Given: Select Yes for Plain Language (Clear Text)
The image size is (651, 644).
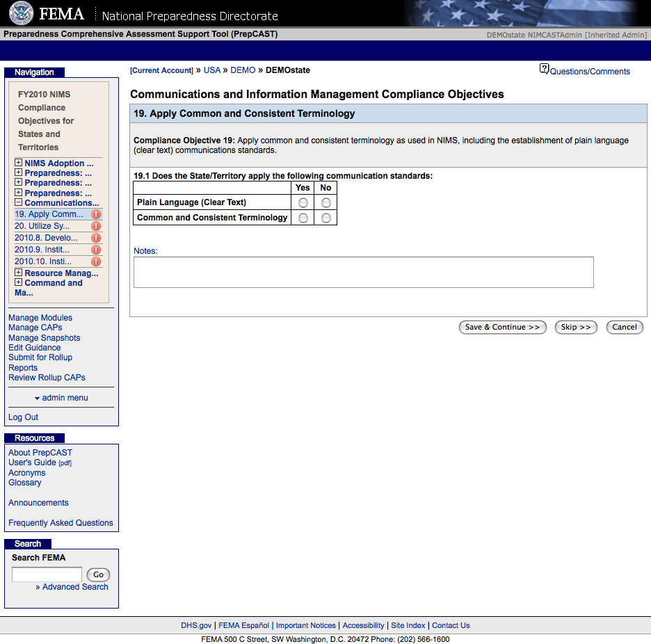Looking at the screenshot, I should coord(303,202).
